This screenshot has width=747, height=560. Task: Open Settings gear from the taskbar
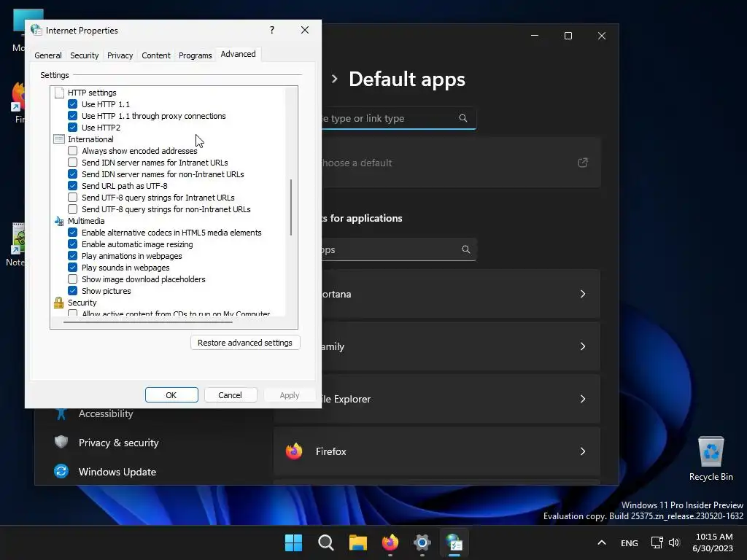[x=422, y=542]
